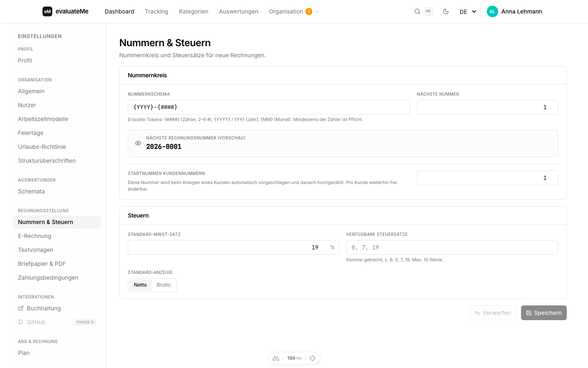Screen dimensions: 588x368
Task: Open Schemata in sidebar
Action: tap(57, 191)
